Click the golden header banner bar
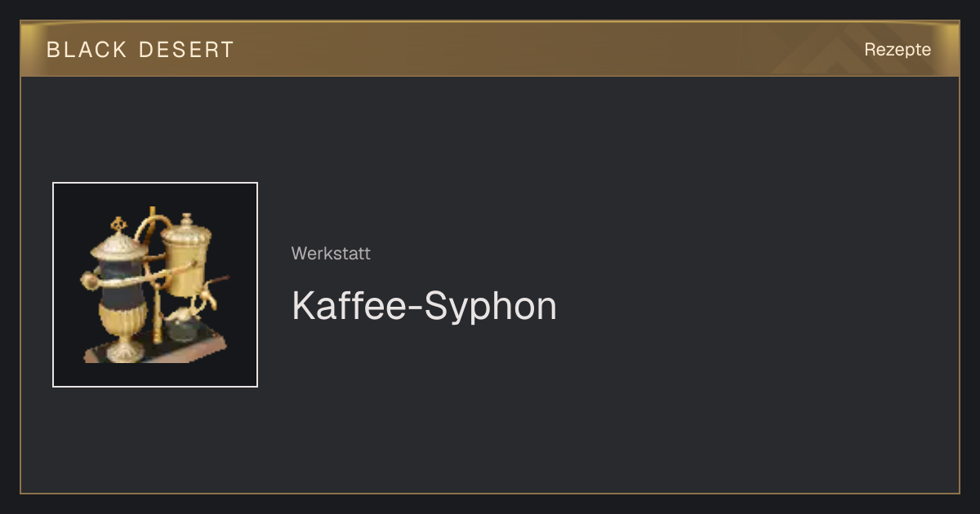Viewport: 980px width, 514px height. 490,49
